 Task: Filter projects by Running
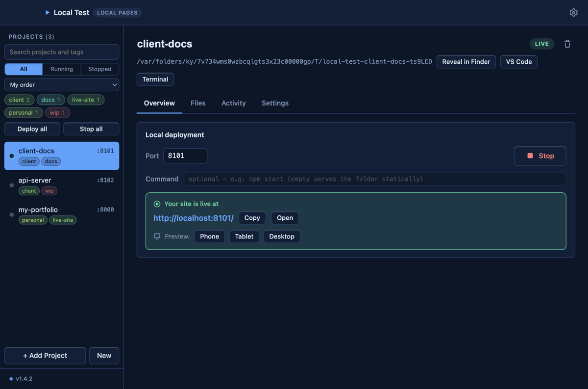point(62,69)
